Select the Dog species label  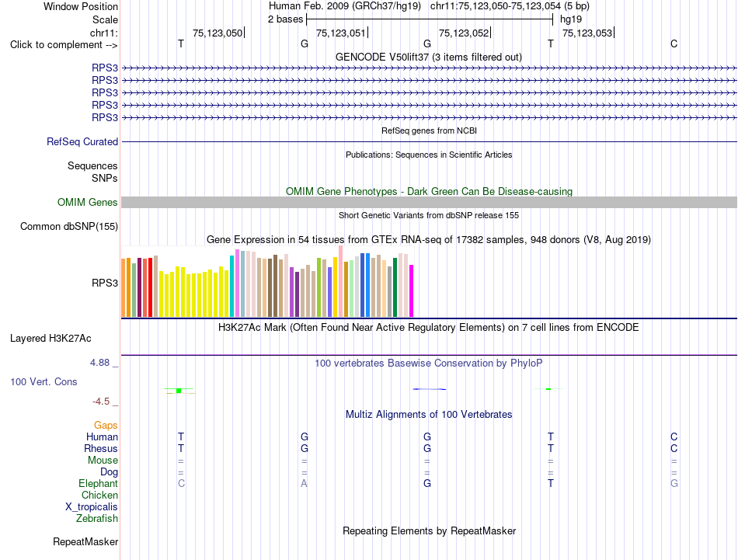pyautogui.click(x=110, y=472)
